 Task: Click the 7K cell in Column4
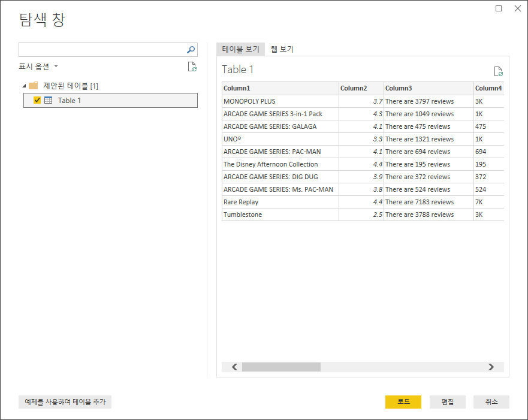pos(488,202)
